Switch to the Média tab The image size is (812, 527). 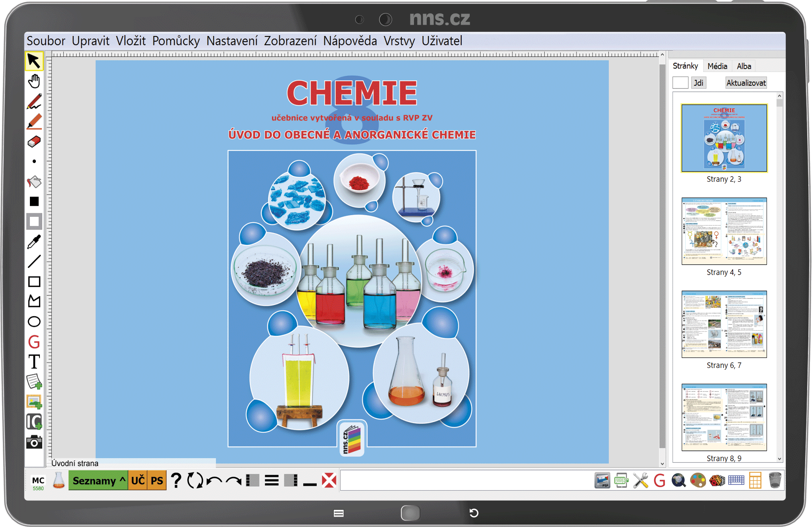(x=717, y=66)
